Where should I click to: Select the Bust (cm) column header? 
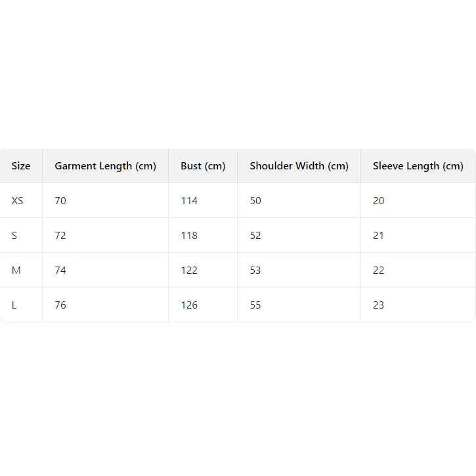point(203,166)
